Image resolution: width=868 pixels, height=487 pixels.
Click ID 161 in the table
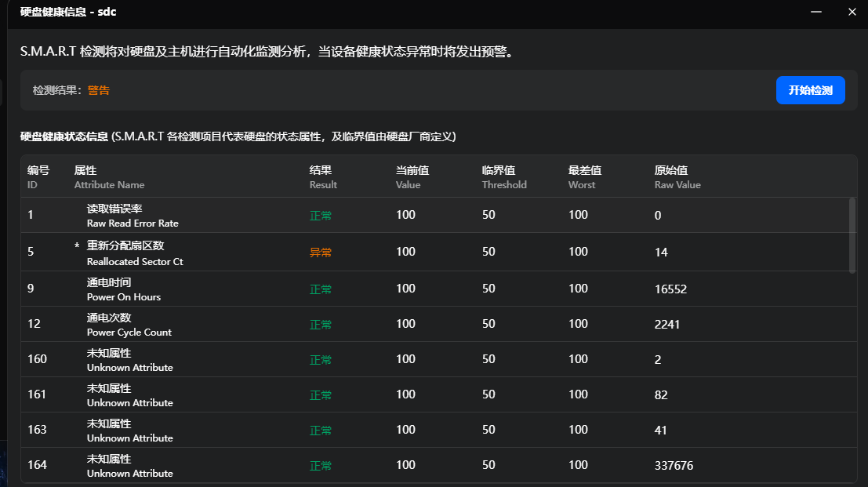(x=37, y=394)
